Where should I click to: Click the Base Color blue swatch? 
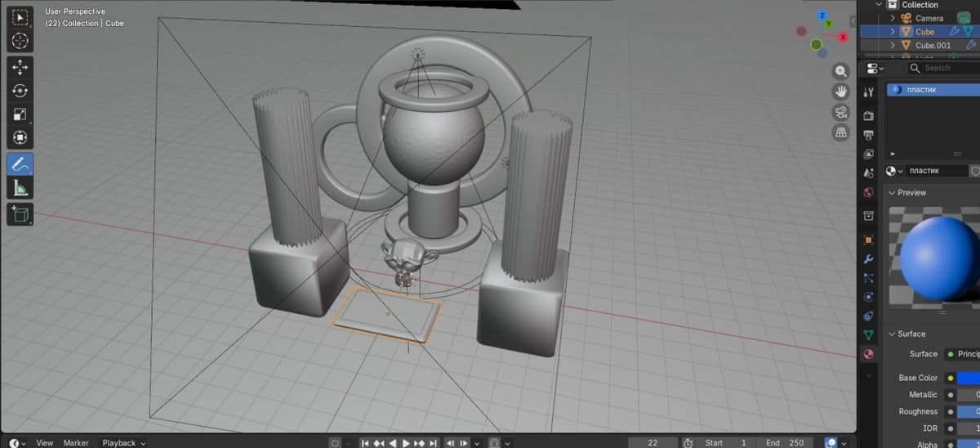968,378
